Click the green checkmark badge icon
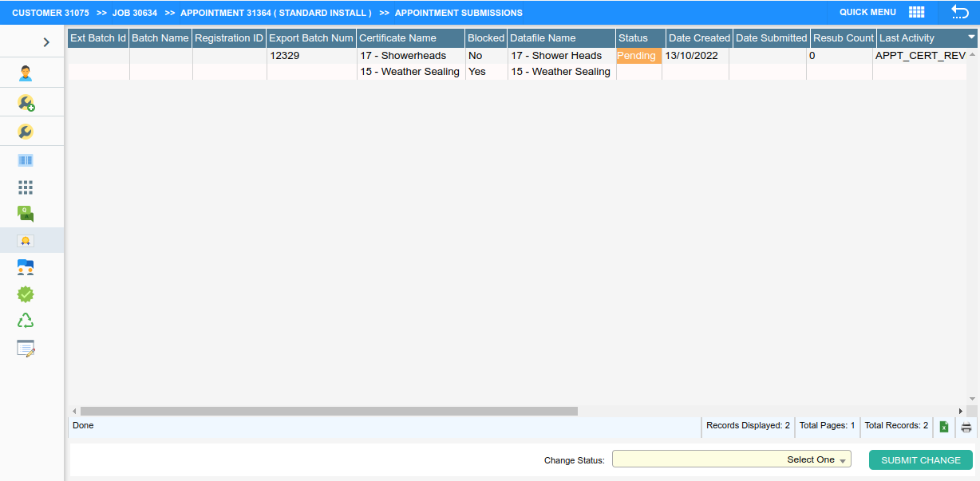Screen dimensions: 980x481 tap(26, 294)
